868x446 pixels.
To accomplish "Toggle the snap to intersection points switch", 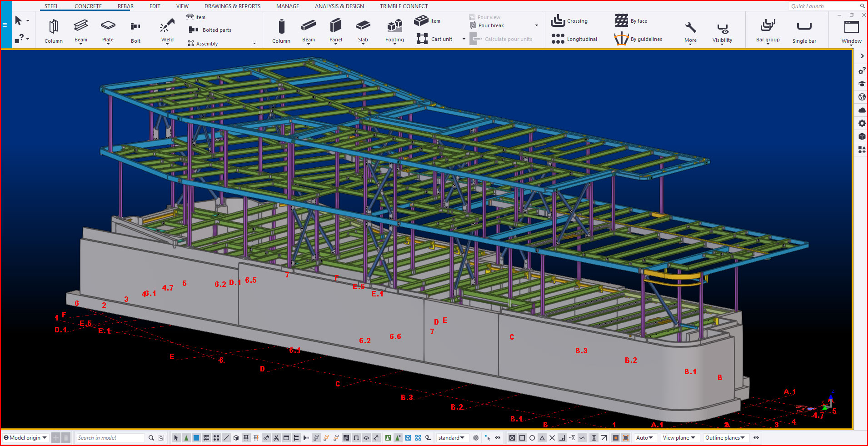I will click(552, 438).
